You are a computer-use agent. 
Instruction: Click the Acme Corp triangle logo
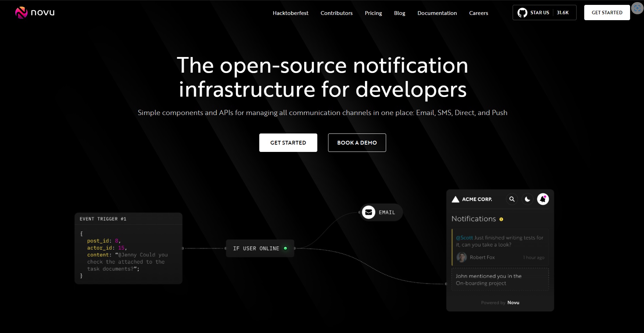tap(455, 199)
